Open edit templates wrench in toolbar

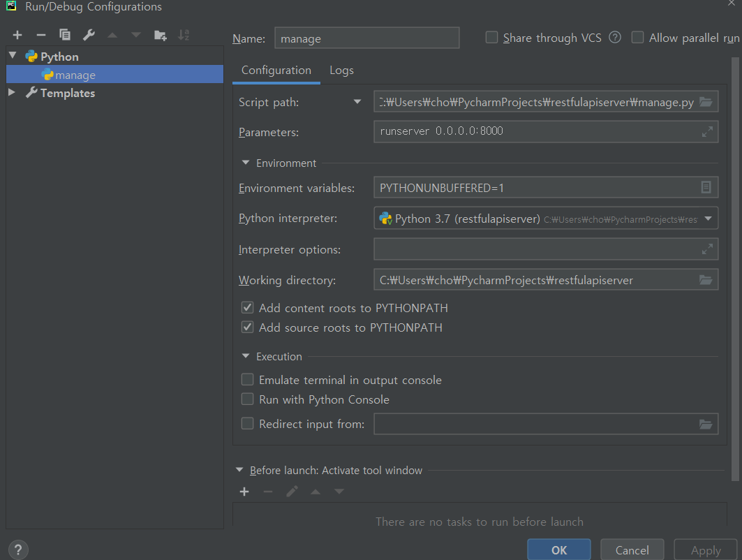pos(89,35)
